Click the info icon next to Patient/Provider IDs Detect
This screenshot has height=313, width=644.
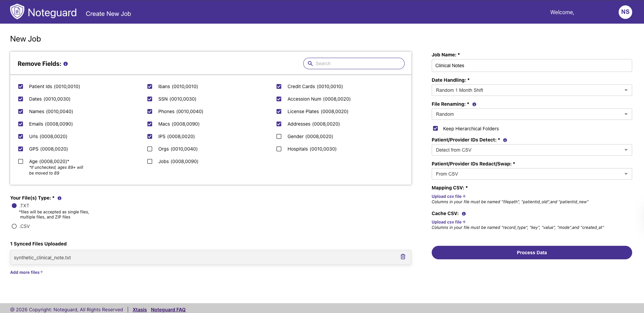(505, 140)
